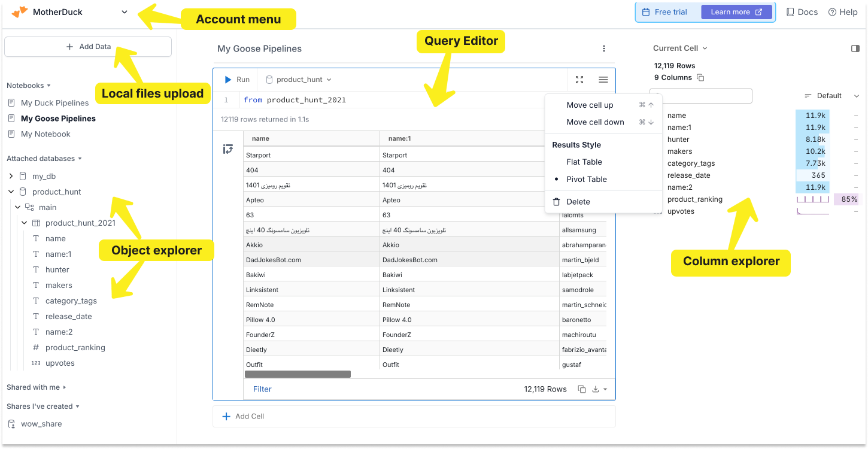Select the hunter column in object explorer
The height and width of the screenshot is (449, 868).
point(57,269)
